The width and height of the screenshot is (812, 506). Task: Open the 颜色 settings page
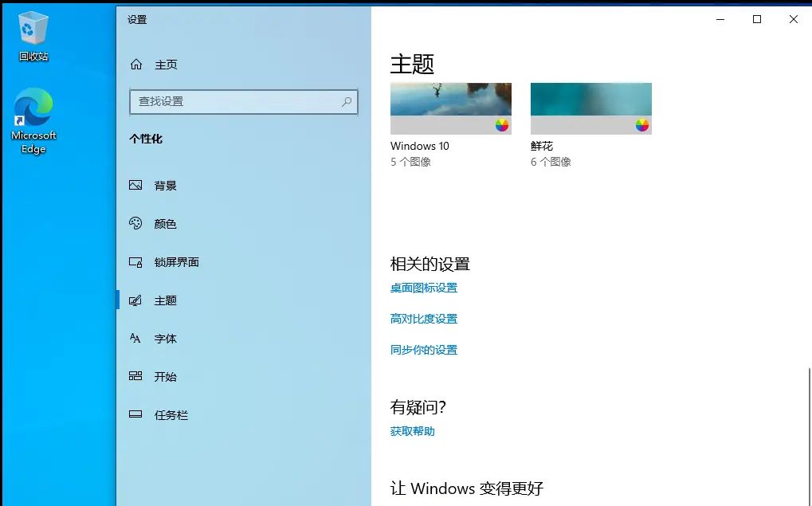click(x=165, y=224)
